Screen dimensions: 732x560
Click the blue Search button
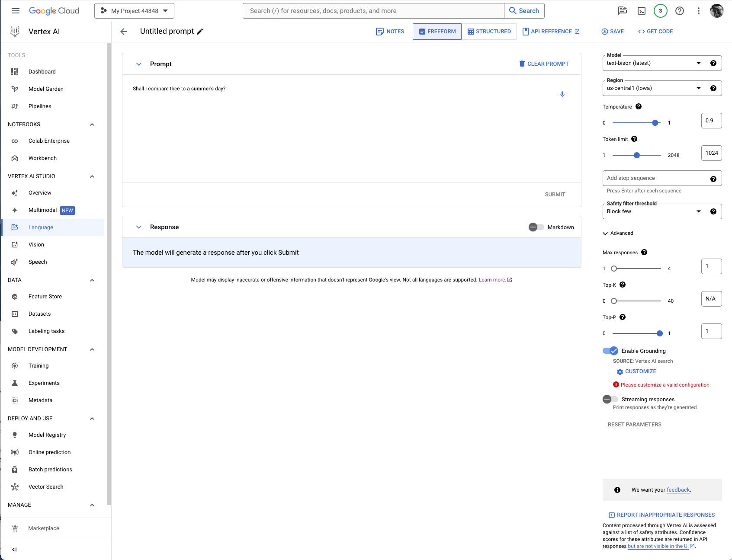(524, 11)
